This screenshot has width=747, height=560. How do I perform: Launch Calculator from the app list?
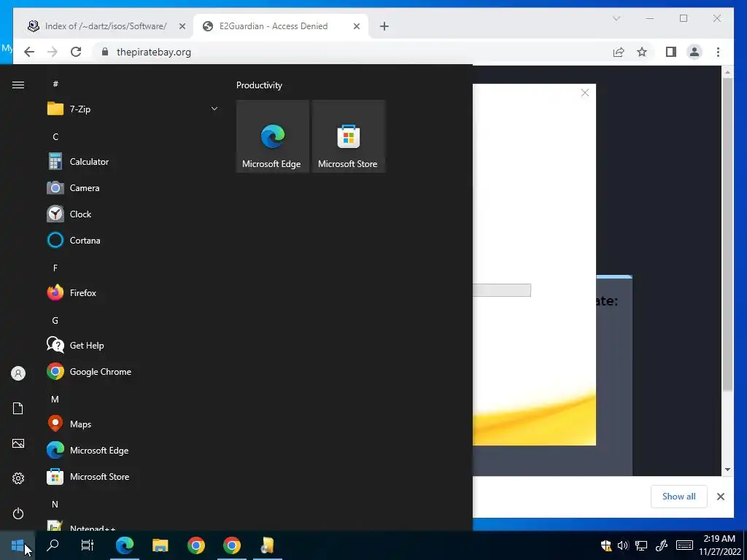131,162
